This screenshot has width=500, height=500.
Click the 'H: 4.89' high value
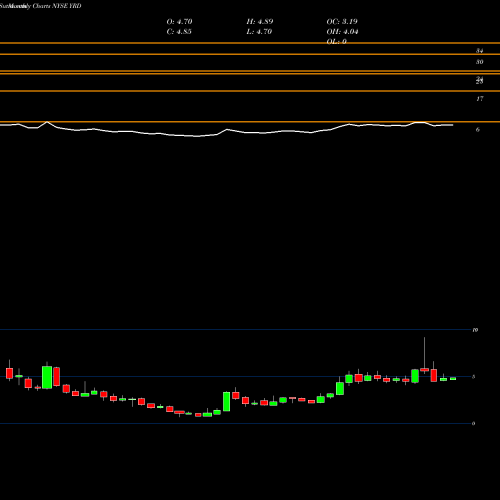(260, 22)
